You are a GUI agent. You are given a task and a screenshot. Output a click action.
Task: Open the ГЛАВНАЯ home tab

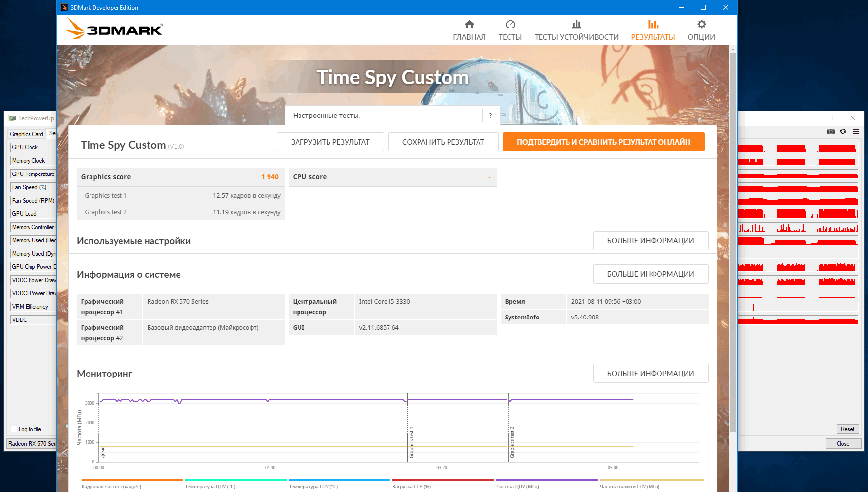pyautogui.click(x=469, y=30)
